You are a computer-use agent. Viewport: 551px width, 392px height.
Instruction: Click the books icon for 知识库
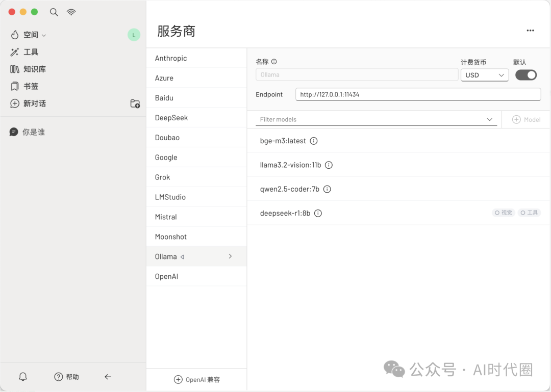[14, 69]
